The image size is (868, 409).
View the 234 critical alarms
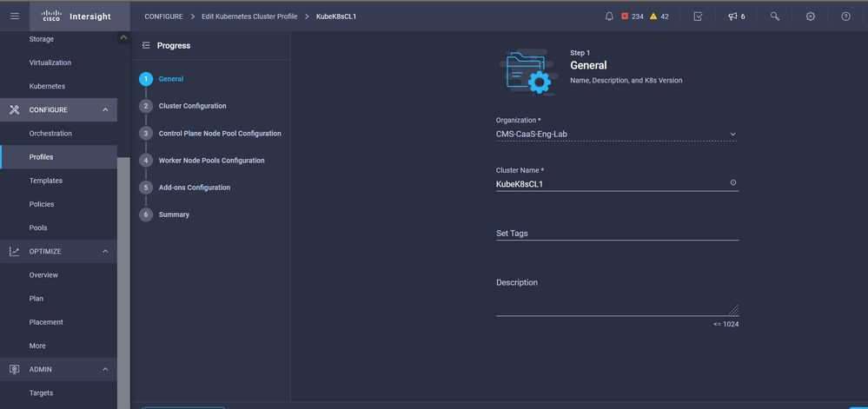[633, 16]
